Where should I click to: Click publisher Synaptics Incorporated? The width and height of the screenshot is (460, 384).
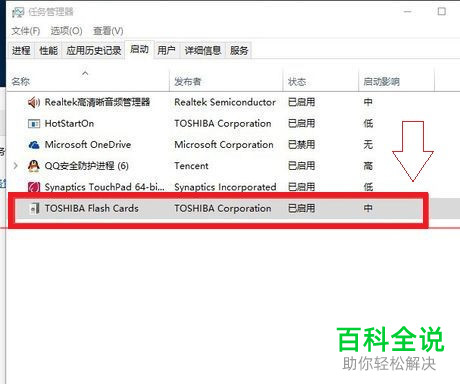coord(225,187)
